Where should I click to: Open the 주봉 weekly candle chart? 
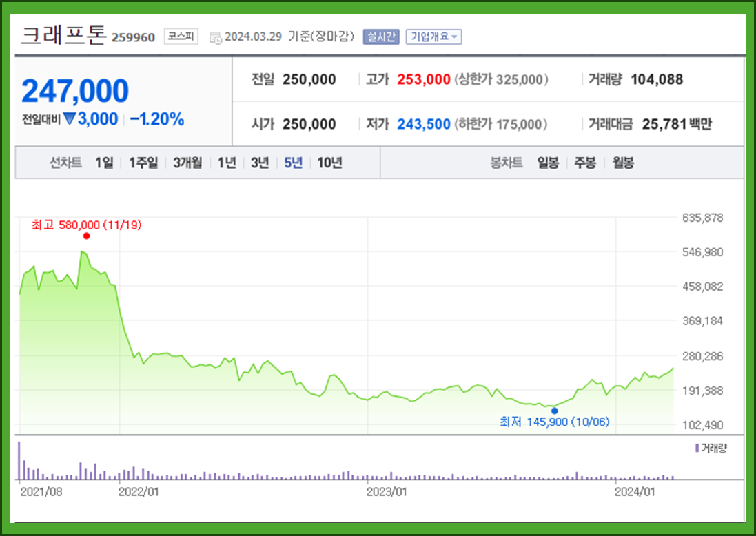click(x=585, y=163)
